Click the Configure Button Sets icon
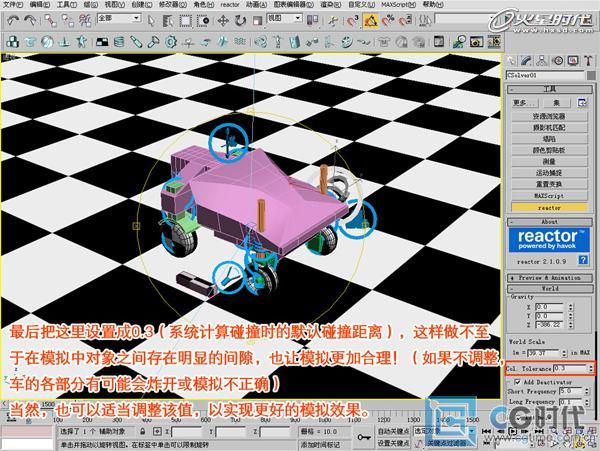This screenshot has width=600, height=451. 582,103
